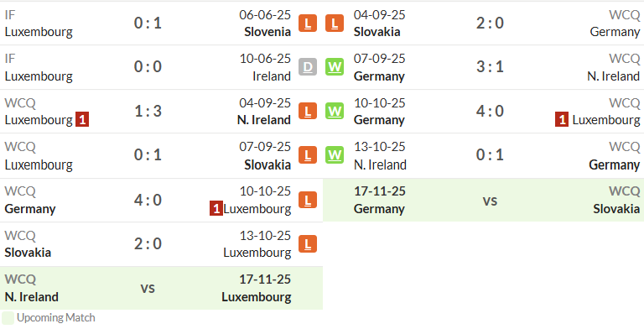644x329 pixels.
Task: Click the Upcoming Match legend swatch
Action: 8,318
